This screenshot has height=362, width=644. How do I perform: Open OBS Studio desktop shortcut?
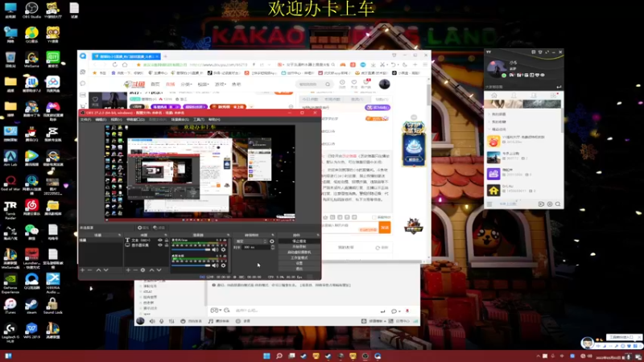point(31,10)
